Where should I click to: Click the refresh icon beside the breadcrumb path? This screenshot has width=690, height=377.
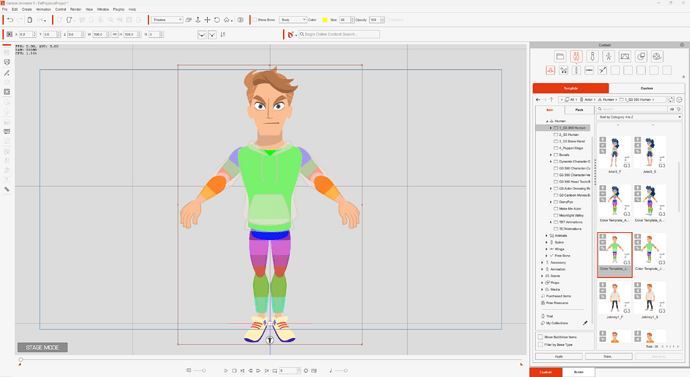[671, 100]
